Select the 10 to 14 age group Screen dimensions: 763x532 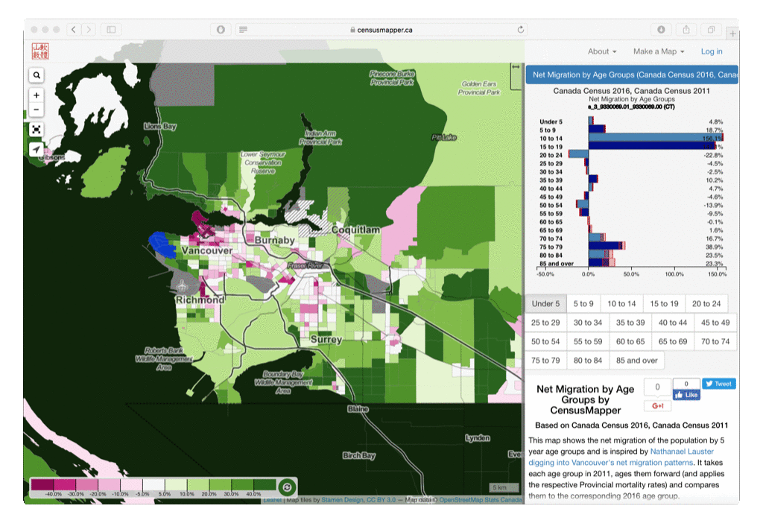tap(622, 304)
